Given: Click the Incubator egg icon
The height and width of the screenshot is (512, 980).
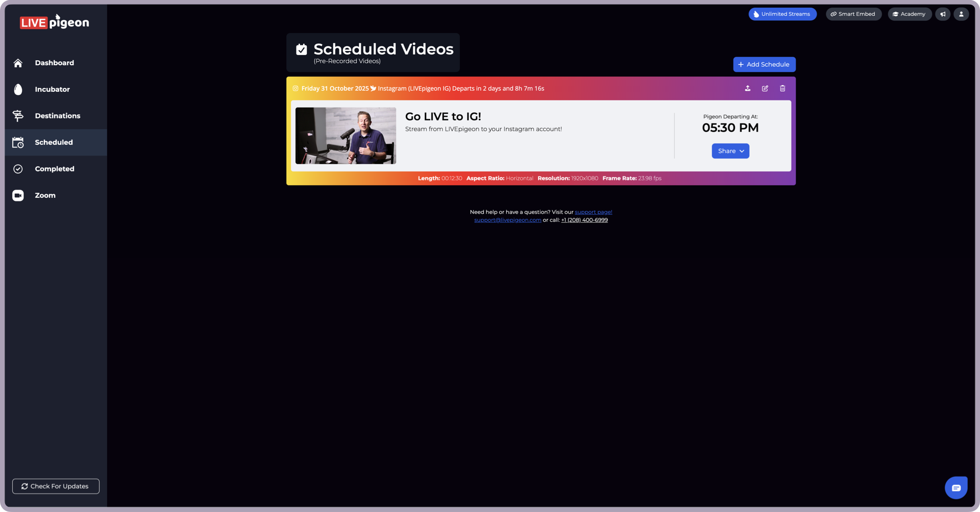Looking at the screenshot, I should click(18, 89).
